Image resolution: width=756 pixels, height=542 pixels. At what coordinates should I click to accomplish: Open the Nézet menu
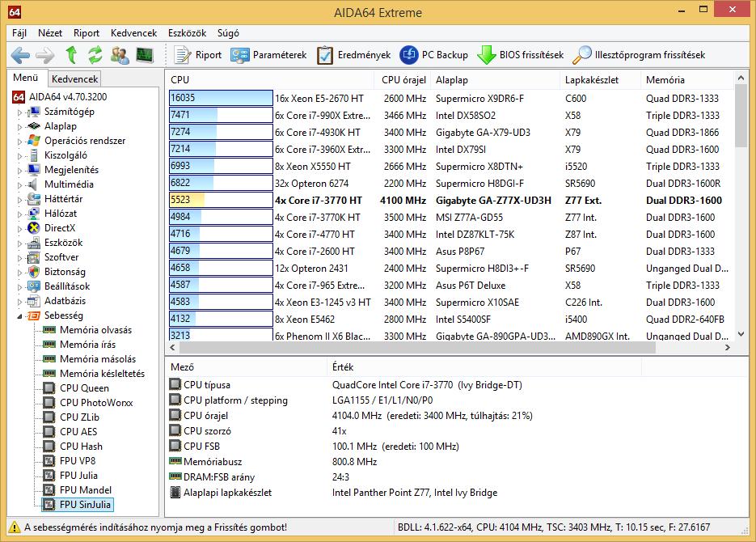click(49, 33)
